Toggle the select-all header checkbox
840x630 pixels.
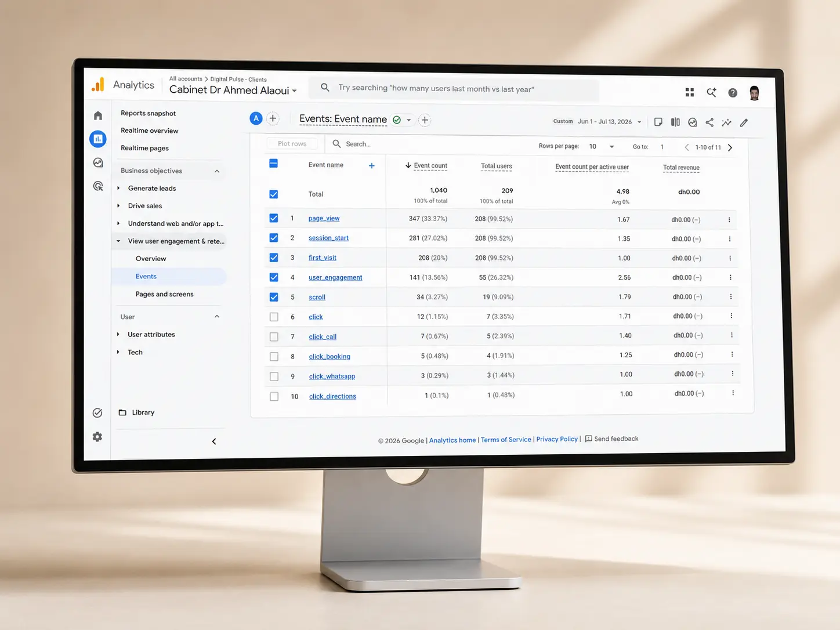point(274,164)
